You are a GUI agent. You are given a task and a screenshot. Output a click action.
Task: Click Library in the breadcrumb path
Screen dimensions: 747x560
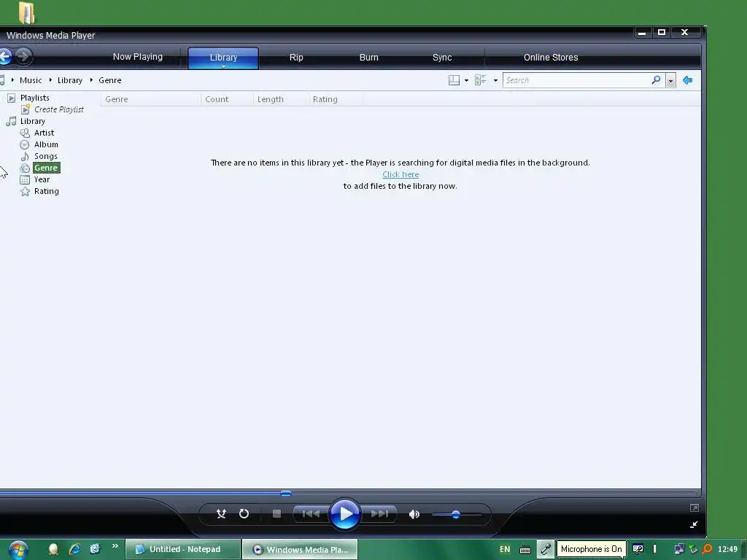click(x=70, y=80)
